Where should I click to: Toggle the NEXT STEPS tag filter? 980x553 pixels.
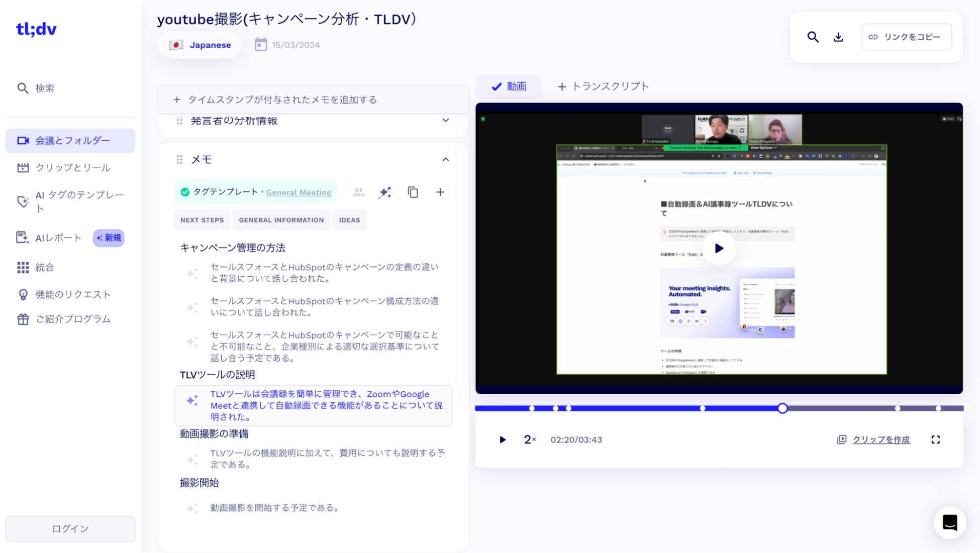202,220
